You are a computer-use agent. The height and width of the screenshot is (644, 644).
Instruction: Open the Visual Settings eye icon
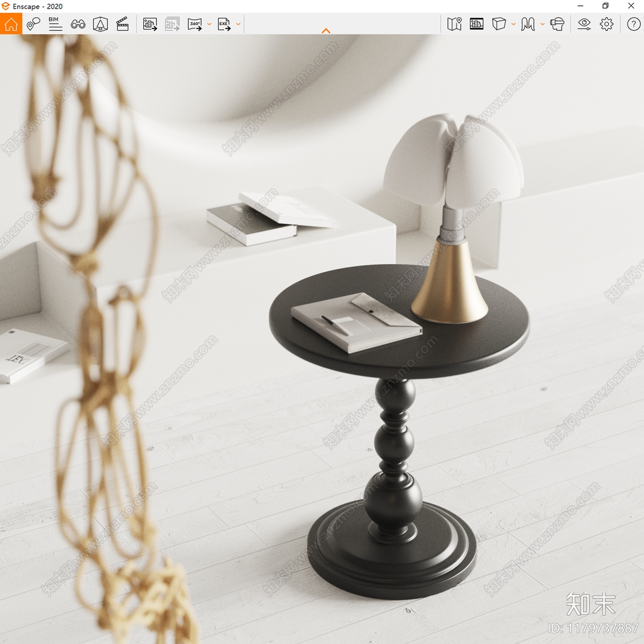click(584, 24)
